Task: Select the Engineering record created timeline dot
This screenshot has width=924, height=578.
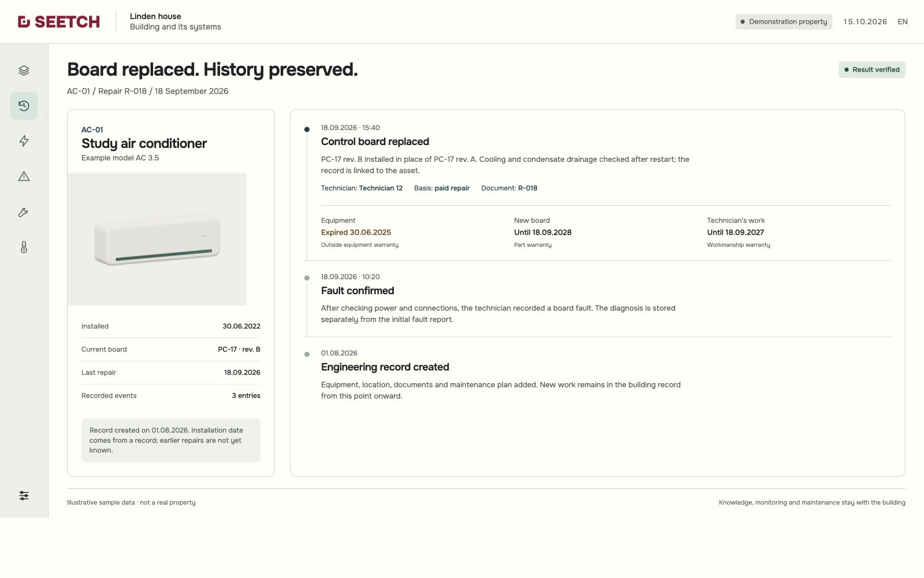Action: (x=307, y=354)
